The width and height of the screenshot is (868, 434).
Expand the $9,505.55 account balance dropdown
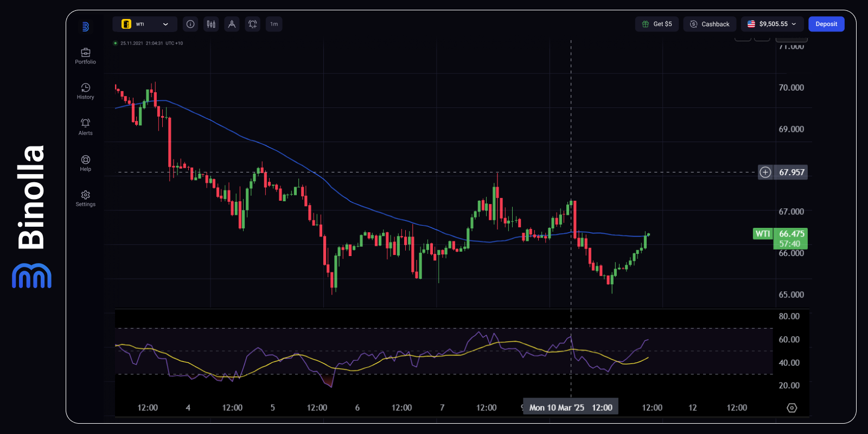pos(771,24)
